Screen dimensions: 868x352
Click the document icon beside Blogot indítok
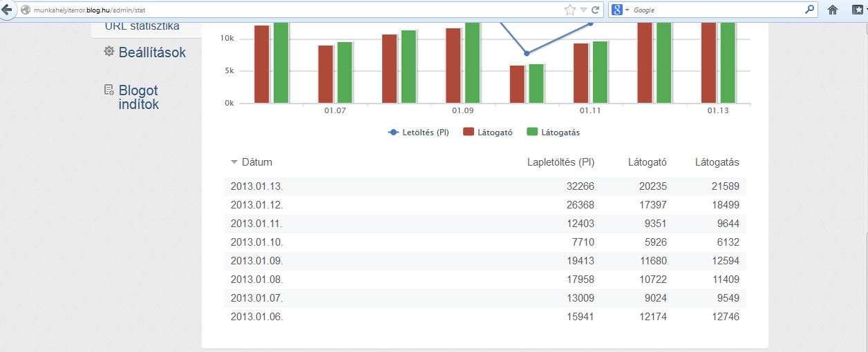point(108,90)
